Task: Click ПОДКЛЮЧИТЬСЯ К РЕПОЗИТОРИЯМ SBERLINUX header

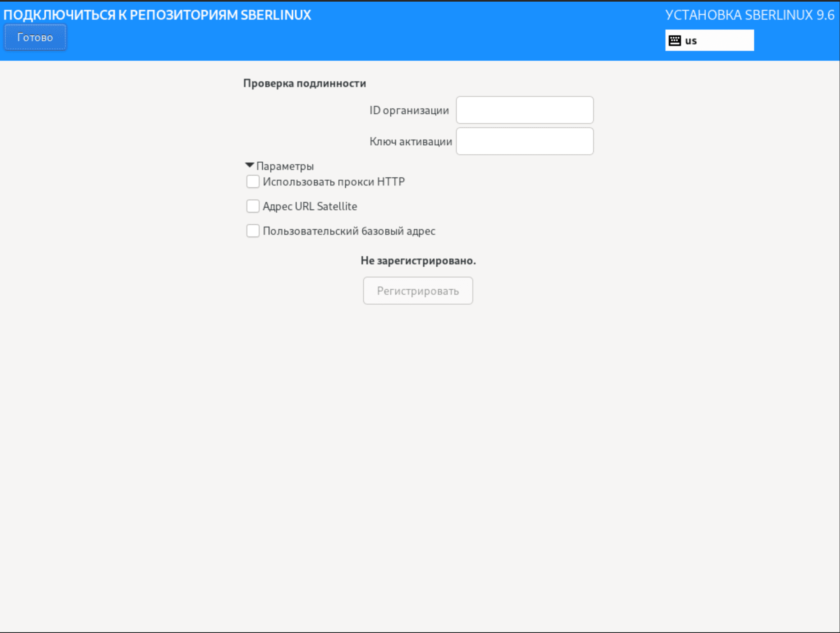Action: (x=157, y=15)
